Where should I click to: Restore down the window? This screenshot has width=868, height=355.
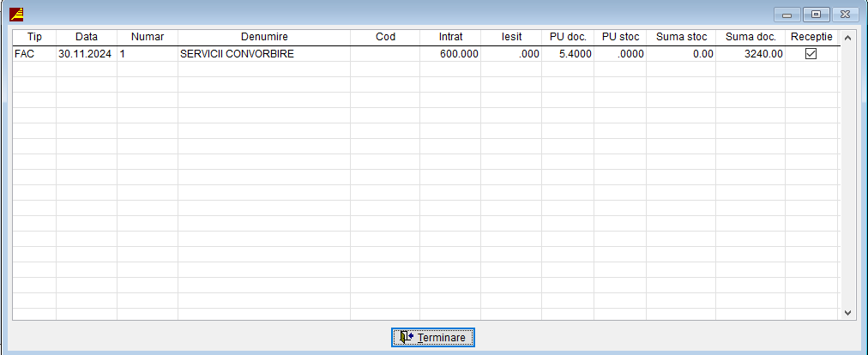[x=816, y=14]
